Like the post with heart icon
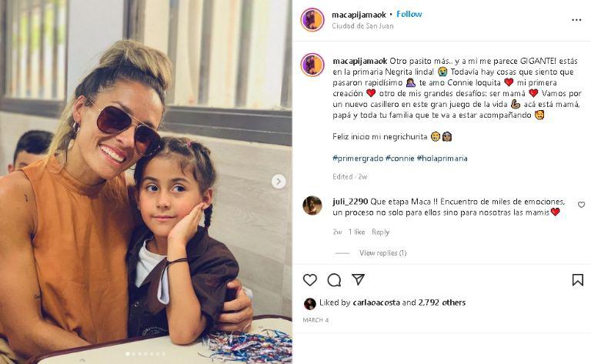Viewport: 591px width, 364px height. coord(310,280)
